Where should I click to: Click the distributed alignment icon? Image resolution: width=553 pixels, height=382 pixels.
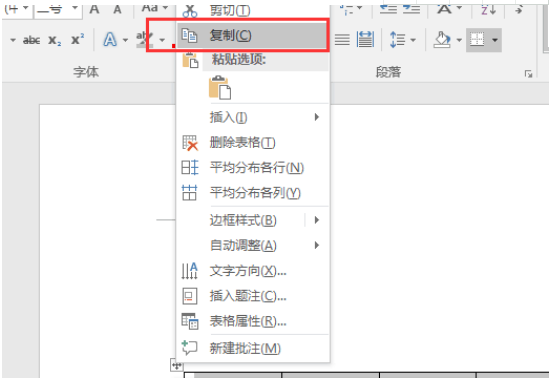365,39
